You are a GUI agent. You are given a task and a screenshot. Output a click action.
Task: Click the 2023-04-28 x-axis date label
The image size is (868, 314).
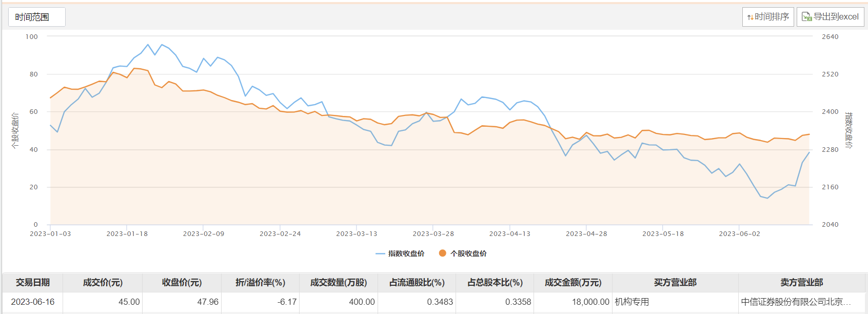click(586, 234)
